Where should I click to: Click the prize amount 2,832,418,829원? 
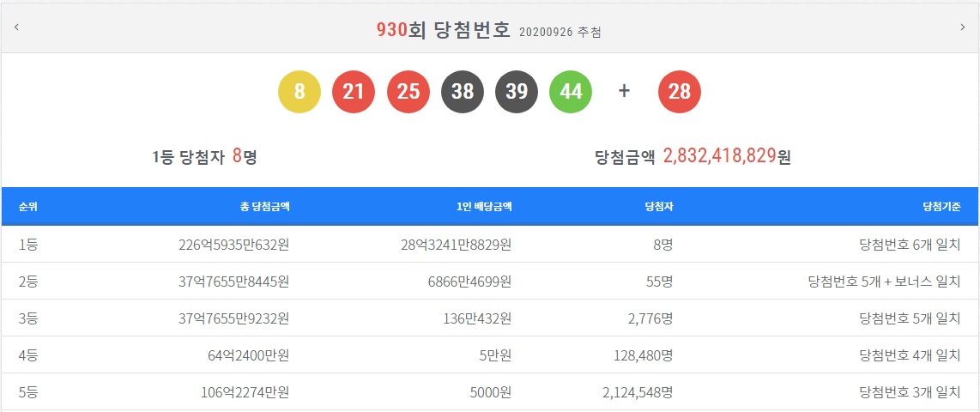pos(727,156)
